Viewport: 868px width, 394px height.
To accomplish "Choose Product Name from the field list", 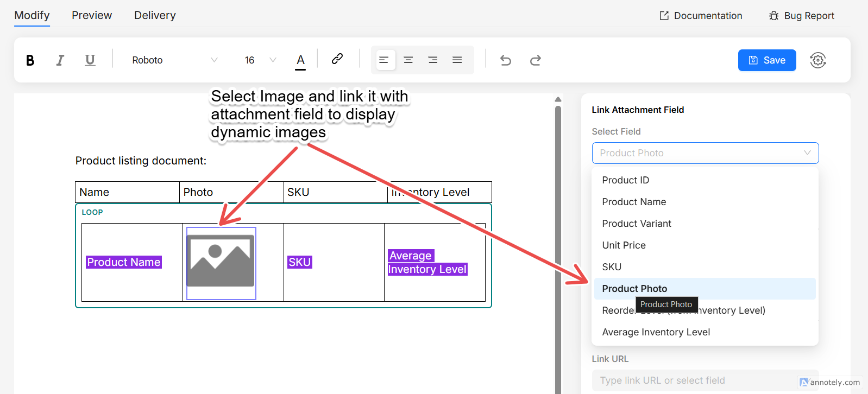I will click(x=705, y=202).
